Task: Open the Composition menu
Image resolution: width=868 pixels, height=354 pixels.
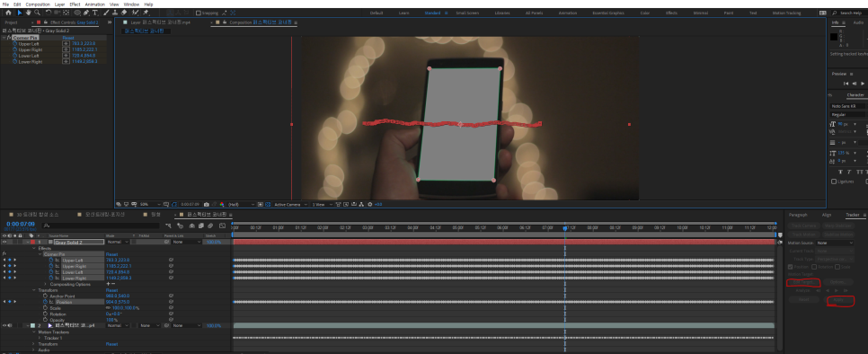Action: 38,4
